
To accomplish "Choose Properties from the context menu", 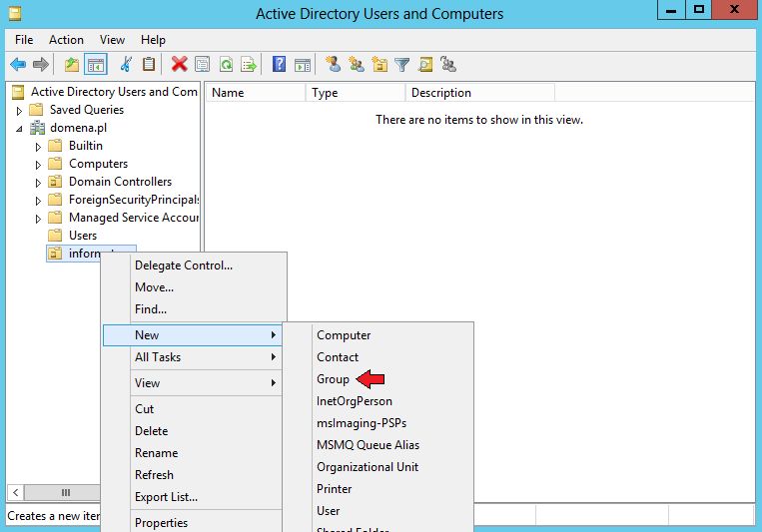I will 162,523.
